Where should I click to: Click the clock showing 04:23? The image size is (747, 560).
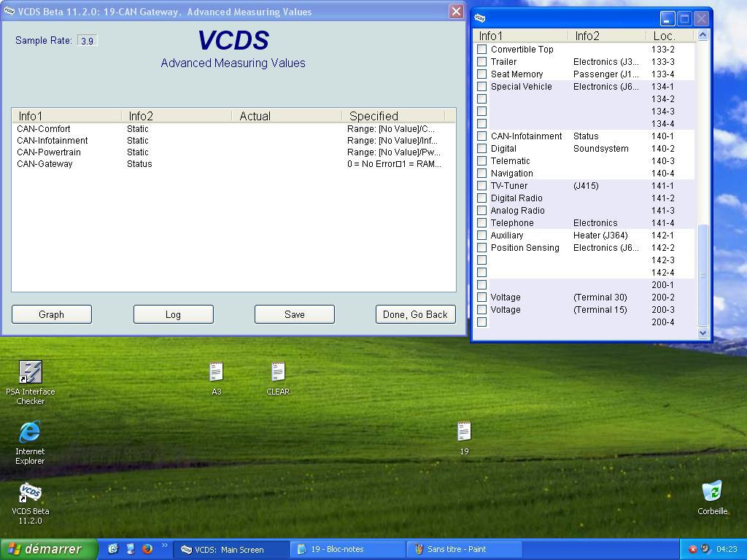point(726,549)
